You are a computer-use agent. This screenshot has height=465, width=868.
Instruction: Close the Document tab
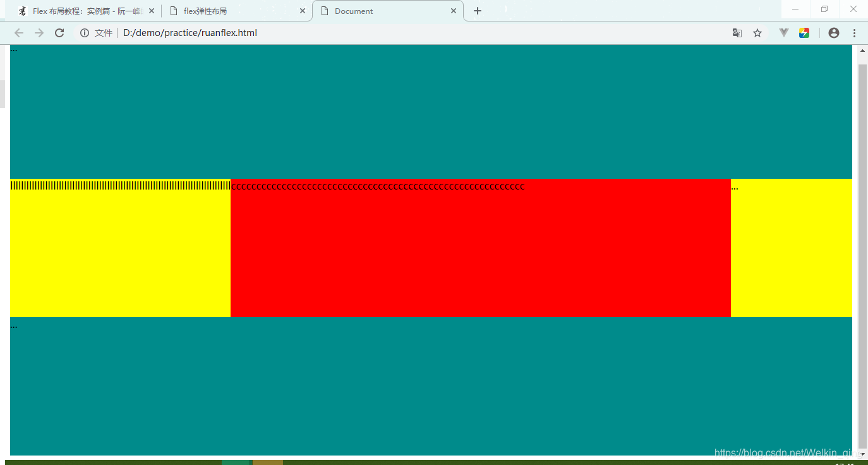pos(454,11)
